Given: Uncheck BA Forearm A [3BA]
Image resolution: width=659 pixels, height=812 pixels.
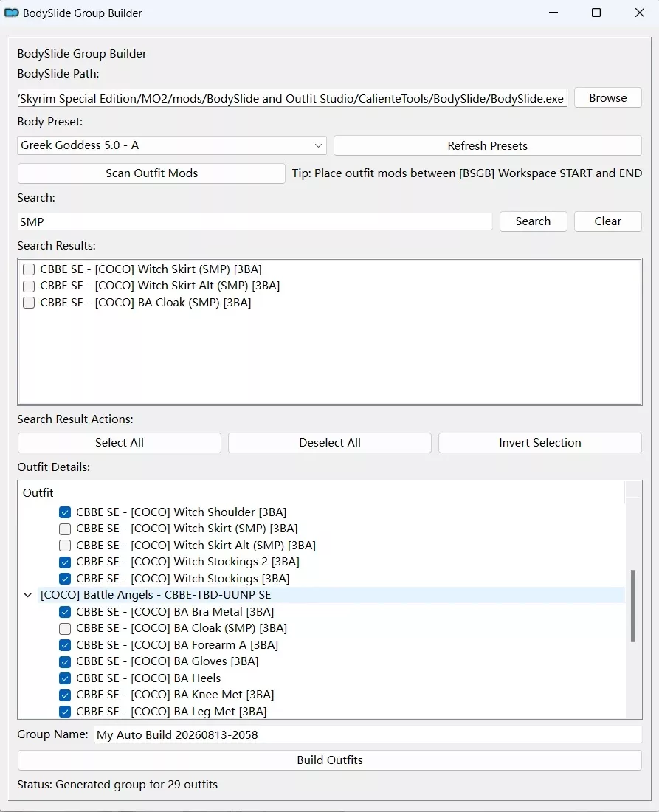Looking at the screenshot, I should coord(65,645).
